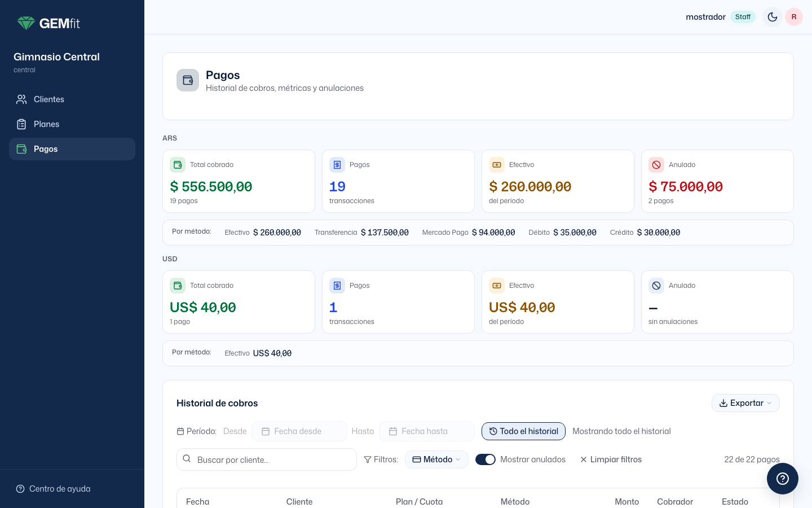
Task: Open Clientes in the sidebar
Action: (x=72, y=99)
